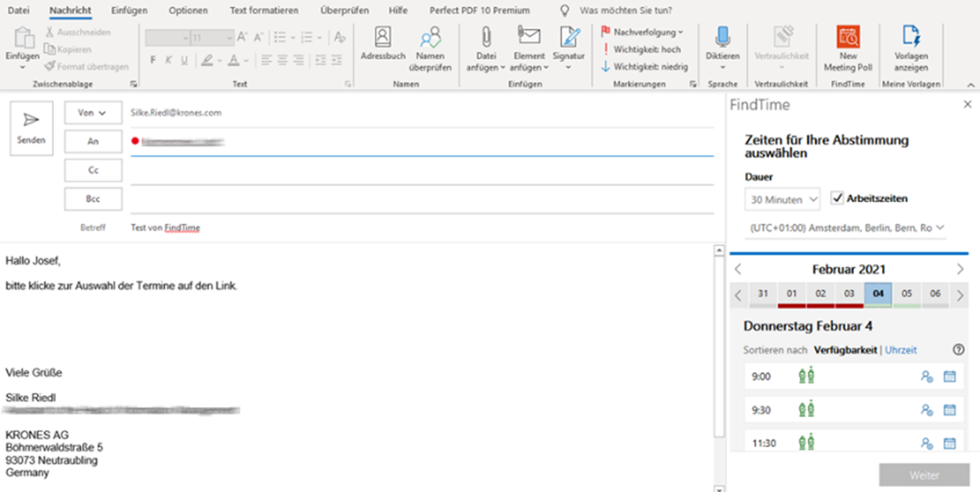This screenshot has width=980, height=492.
Task: Click the Cc button
Action: click(93, 170)
